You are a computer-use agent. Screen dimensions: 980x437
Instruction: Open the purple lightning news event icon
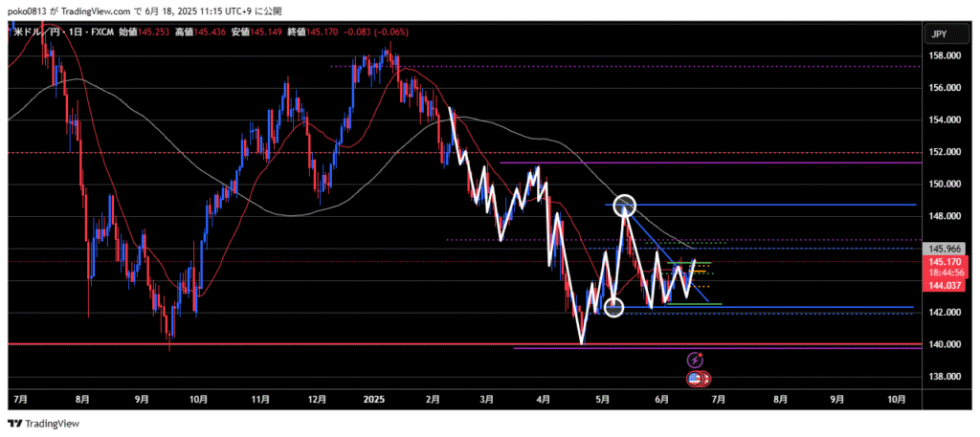[x=697, y=361]
